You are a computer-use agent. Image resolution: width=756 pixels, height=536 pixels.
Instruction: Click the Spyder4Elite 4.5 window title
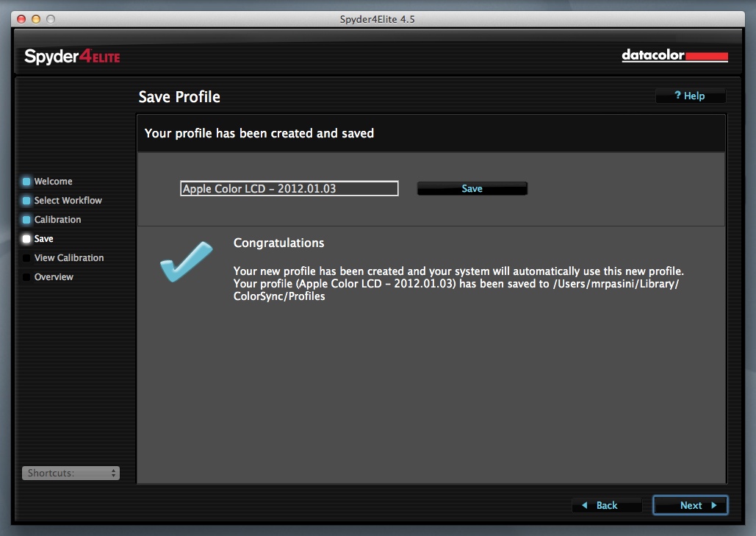378,19
